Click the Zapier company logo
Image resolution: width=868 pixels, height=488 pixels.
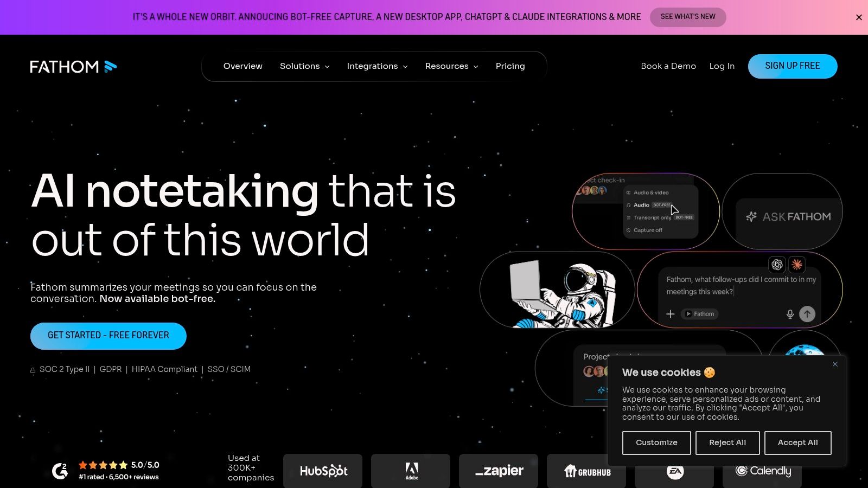[x=499, y=471]
